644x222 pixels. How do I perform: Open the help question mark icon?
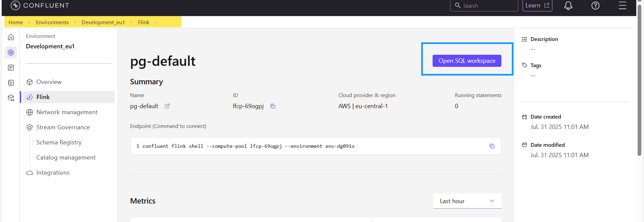(595, 6)
